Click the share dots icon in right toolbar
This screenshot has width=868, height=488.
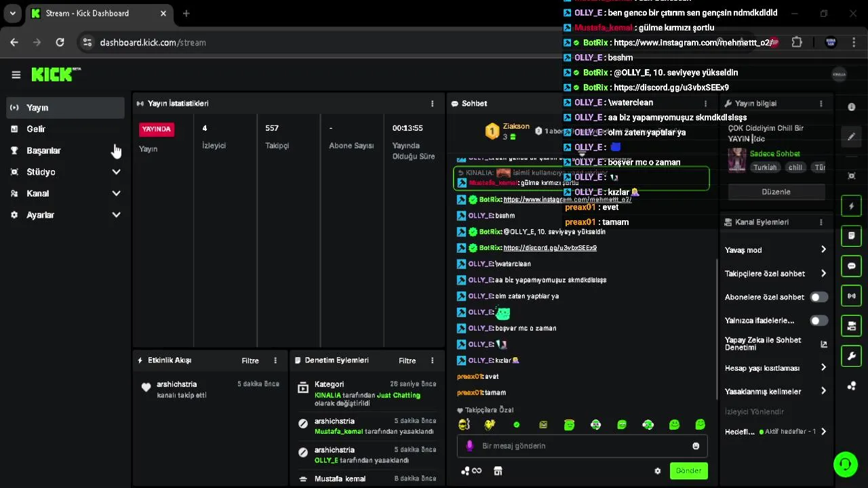coord(852,386)
